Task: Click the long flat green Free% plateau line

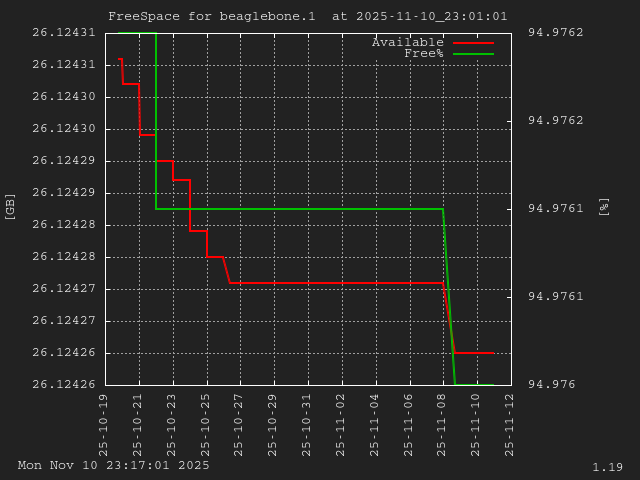Action: tap(300, 209)
